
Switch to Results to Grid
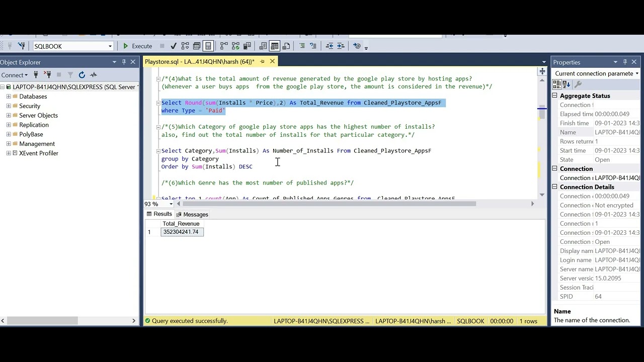tap(275, 46)
